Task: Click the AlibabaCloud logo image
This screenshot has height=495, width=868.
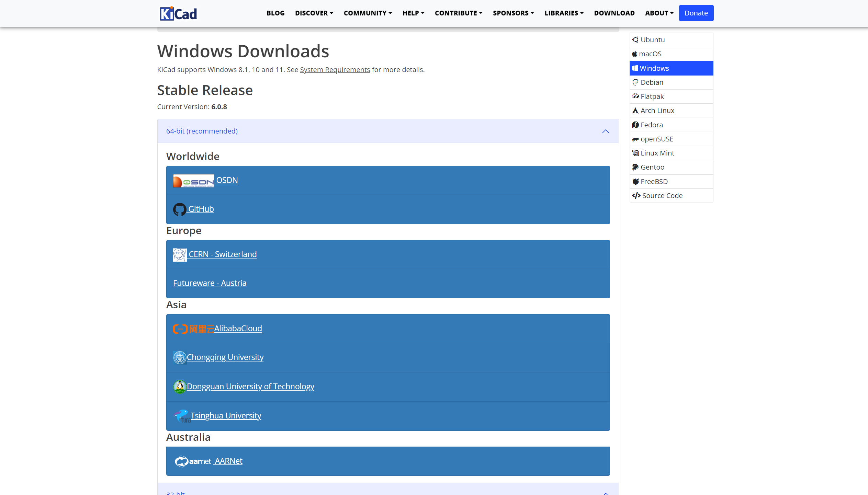Action: tap(193, 329)
